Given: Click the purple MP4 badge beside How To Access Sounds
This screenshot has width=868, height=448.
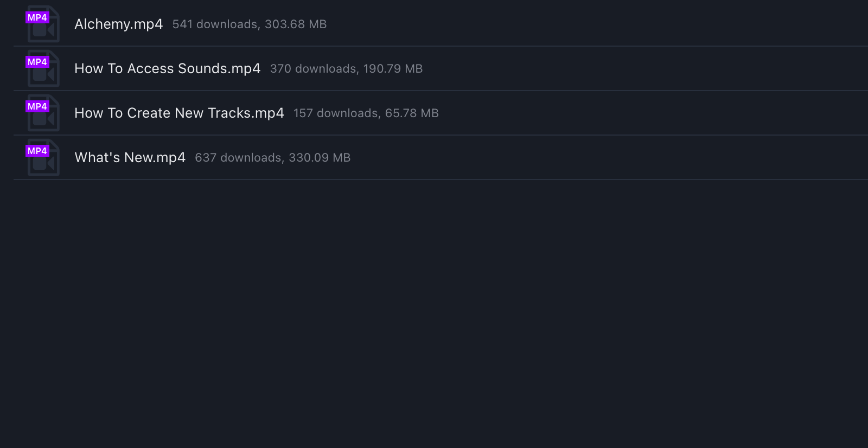Looking at the screenshot, I should click(x=37, y=62).
